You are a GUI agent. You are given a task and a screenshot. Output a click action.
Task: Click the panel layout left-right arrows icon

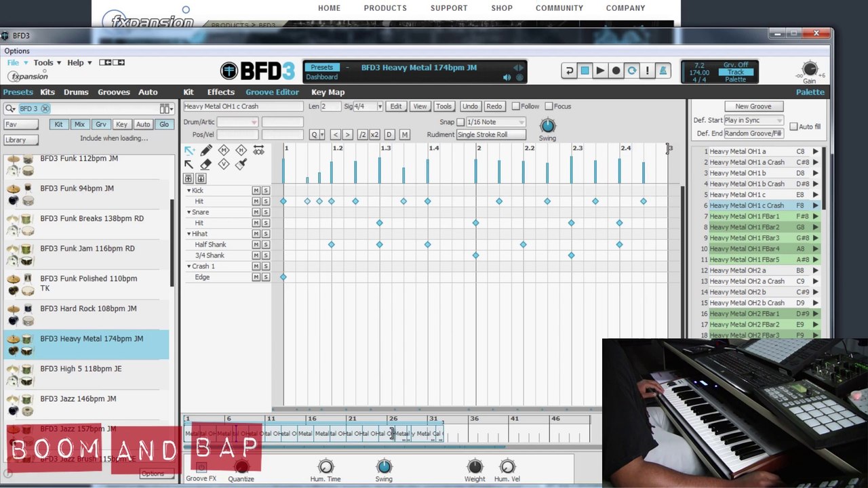pyautogui.click(x=112, y=62)
